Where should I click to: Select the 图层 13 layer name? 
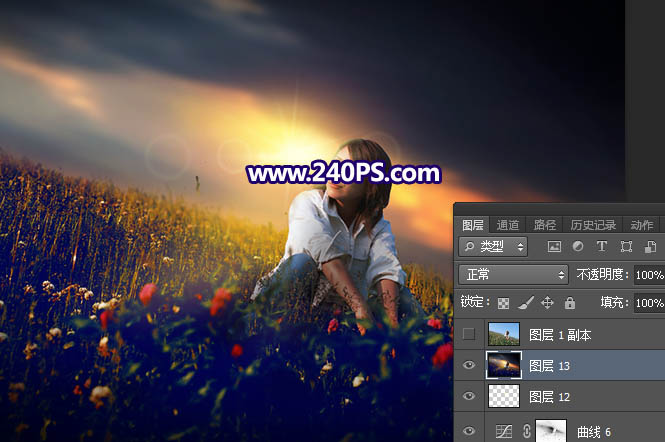coord(549,366)
